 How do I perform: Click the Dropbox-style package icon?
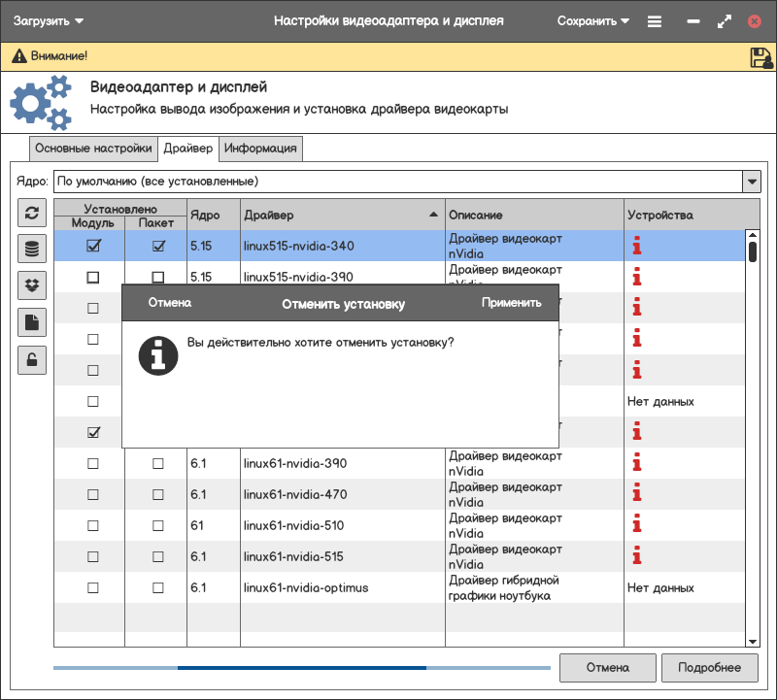coord(32,285)
